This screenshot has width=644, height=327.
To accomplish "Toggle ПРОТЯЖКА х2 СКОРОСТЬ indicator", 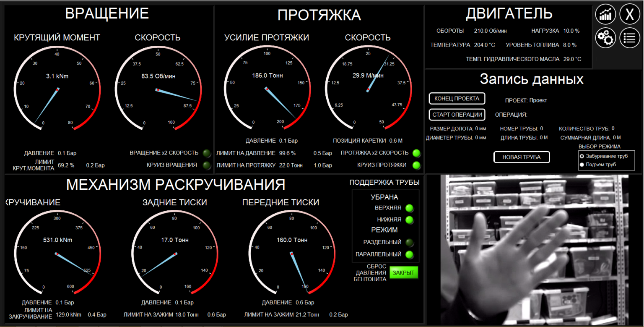I will coord(416,153).
